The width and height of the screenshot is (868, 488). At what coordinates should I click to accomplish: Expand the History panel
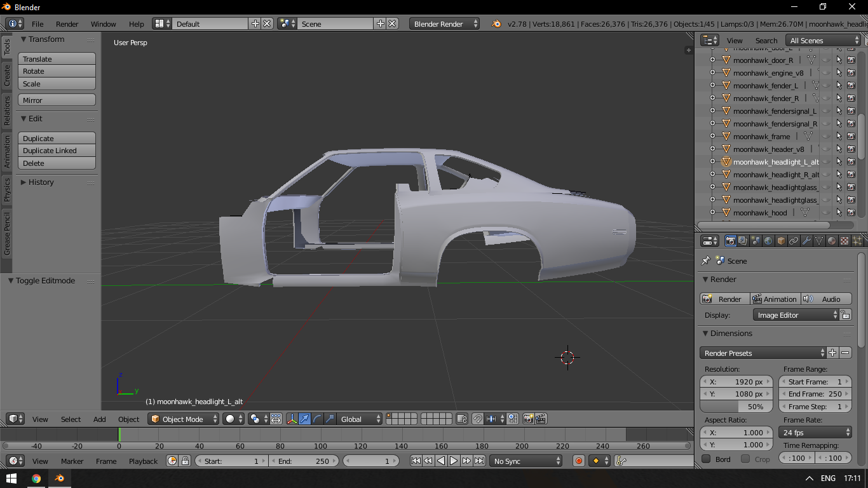(x=41, y=182)
